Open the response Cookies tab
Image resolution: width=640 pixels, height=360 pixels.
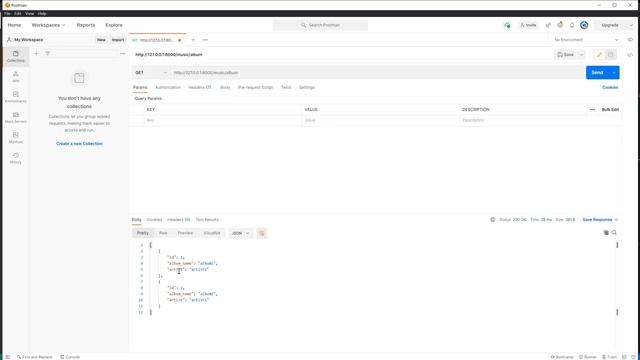(154, 220)
